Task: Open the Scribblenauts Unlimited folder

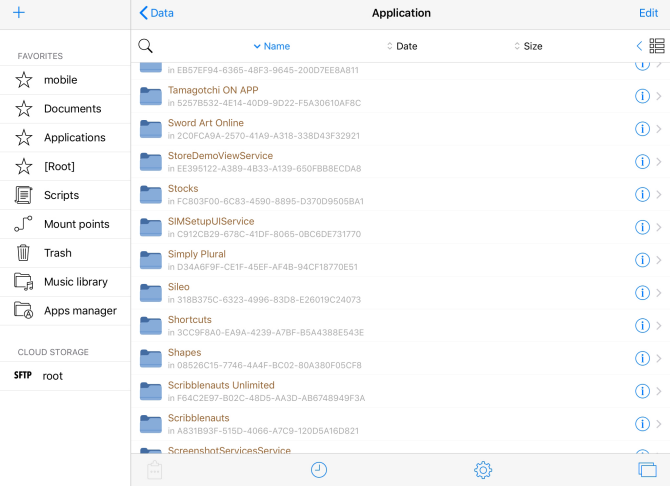Action: point(221,386)
